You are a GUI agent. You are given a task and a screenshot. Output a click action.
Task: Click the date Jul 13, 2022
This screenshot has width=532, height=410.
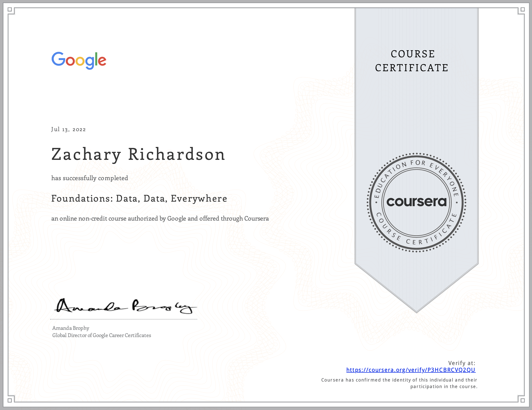68,129
